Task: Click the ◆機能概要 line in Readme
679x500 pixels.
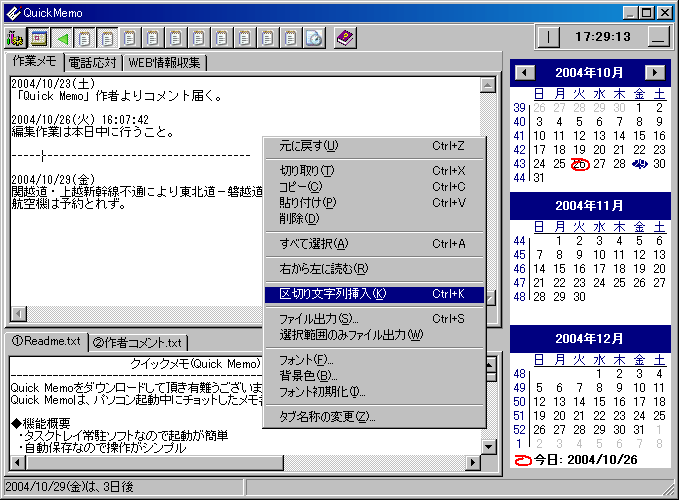Action: tap(41, 423)
